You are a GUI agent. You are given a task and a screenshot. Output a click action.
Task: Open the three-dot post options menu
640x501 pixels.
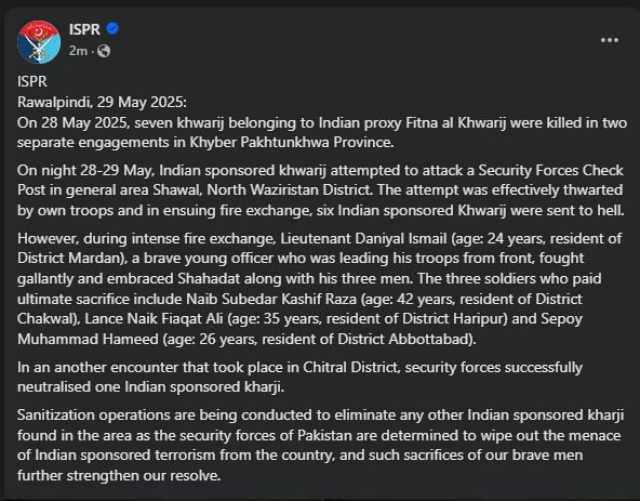pyautogui.click(x=609, y=40)
